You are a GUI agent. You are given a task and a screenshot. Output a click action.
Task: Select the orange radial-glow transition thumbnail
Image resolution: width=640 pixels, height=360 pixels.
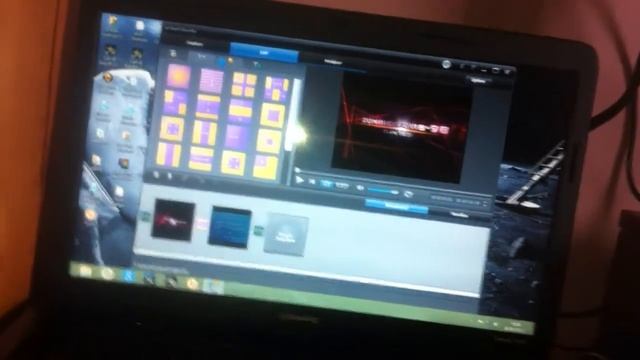[x=178, y=76]
